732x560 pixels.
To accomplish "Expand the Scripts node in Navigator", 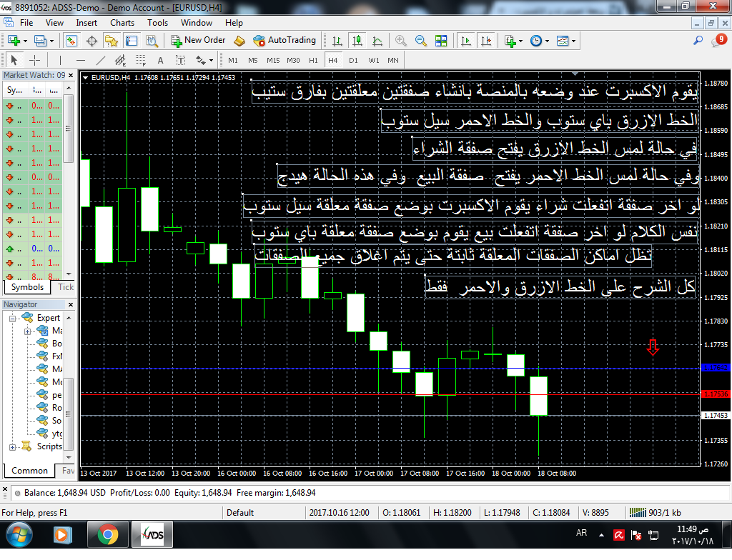I will tap(12, 446).
